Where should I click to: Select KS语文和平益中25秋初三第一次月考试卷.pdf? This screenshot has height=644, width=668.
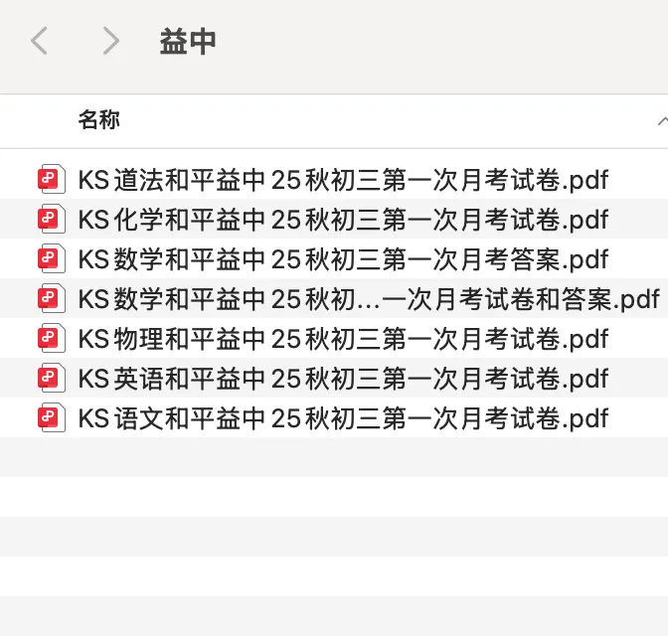click(343, 417)
